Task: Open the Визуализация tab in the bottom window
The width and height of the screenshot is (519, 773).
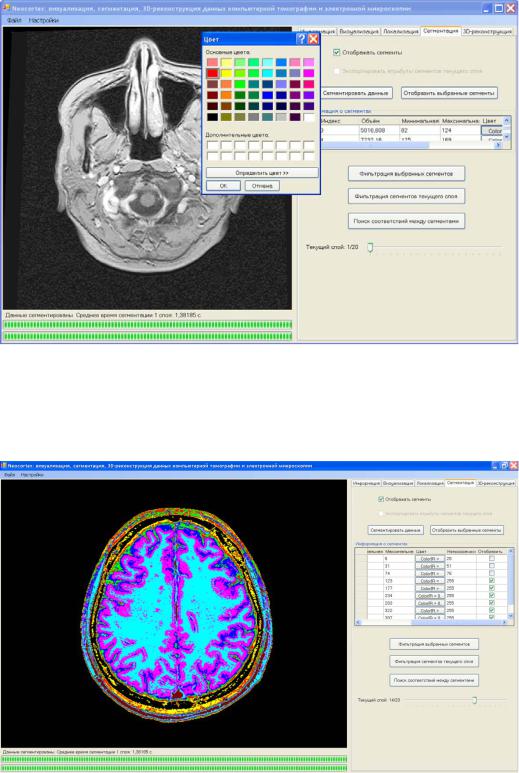Action: coord(398,483)
